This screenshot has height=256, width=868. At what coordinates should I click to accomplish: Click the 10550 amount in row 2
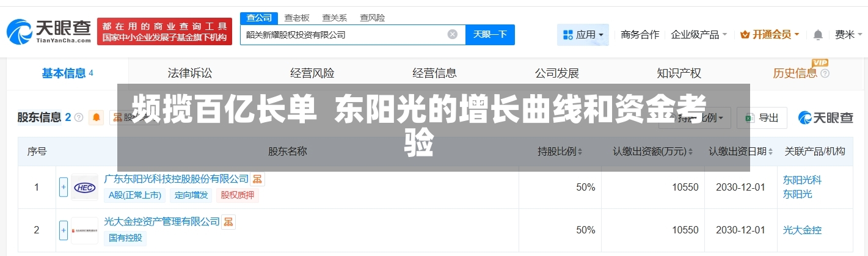pos(685,230)
